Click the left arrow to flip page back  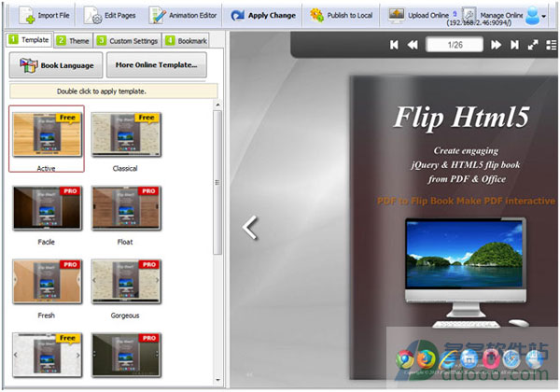click(249, 228)
